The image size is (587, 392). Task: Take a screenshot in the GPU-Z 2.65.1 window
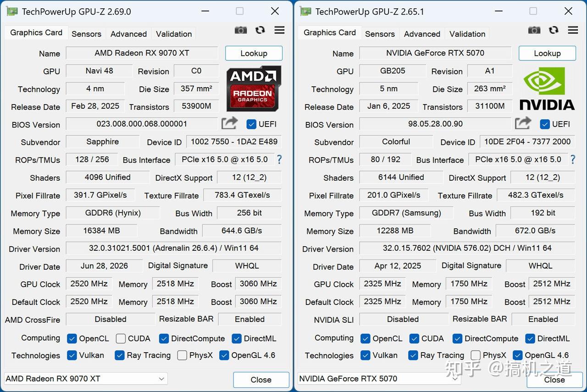[x=534, y=30]
